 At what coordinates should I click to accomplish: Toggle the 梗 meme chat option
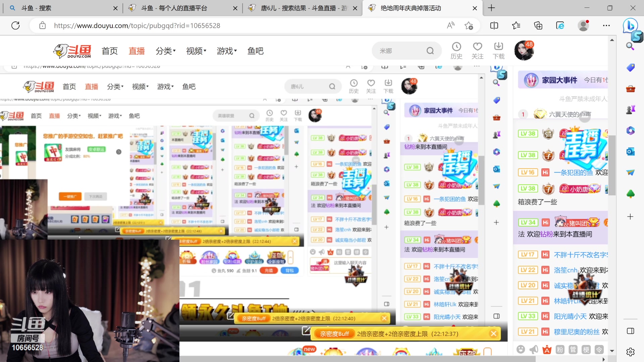(586, 350)
